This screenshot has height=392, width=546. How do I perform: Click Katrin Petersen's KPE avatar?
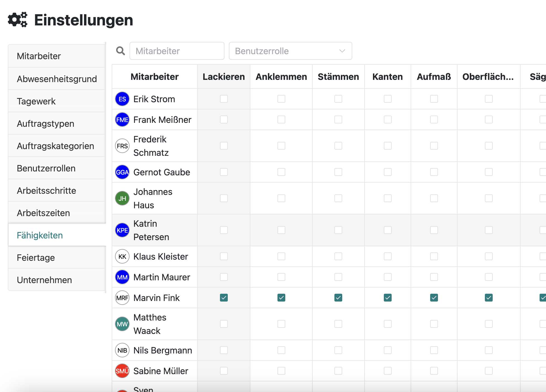(x=122, y=230)
